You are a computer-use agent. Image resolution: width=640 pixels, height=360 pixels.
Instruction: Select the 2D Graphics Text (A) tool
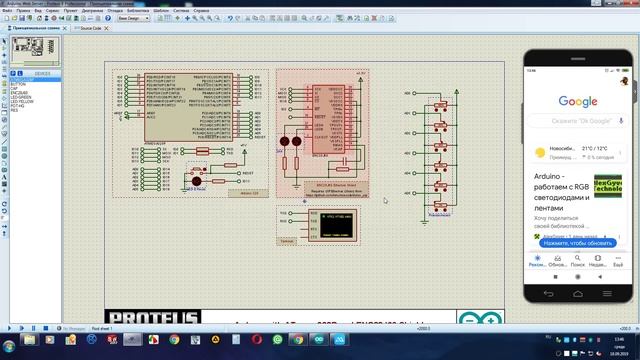4,177
